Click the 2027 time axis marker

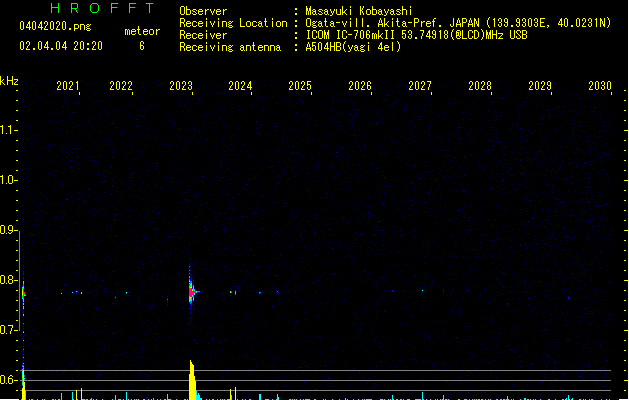[420, 85]
